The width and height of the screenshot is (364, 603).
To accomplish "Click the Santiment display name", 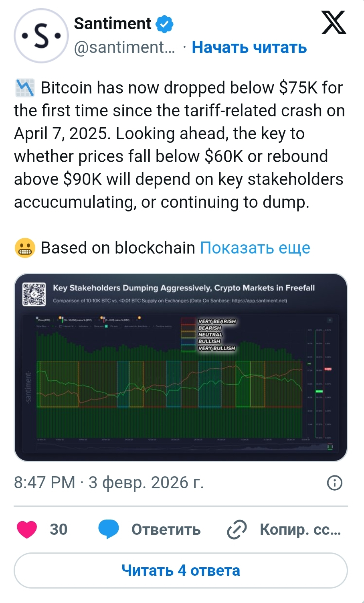I will point(113,24).
